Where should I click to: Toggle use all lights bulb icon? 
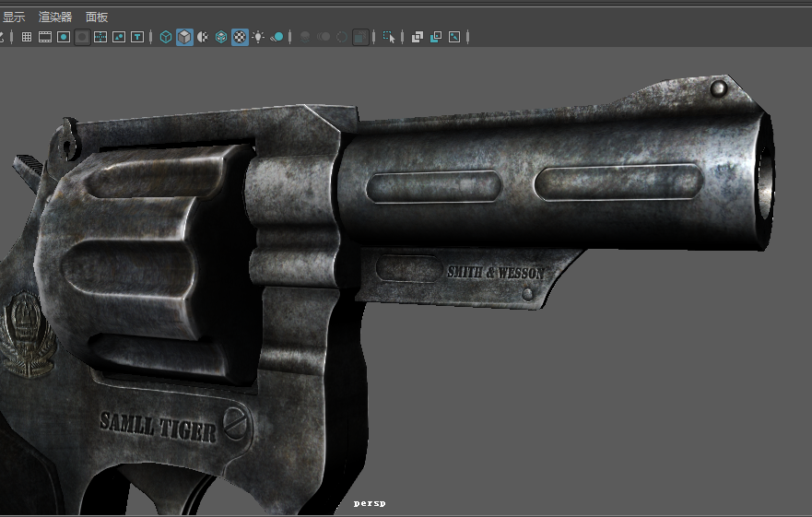coord(258,37)
